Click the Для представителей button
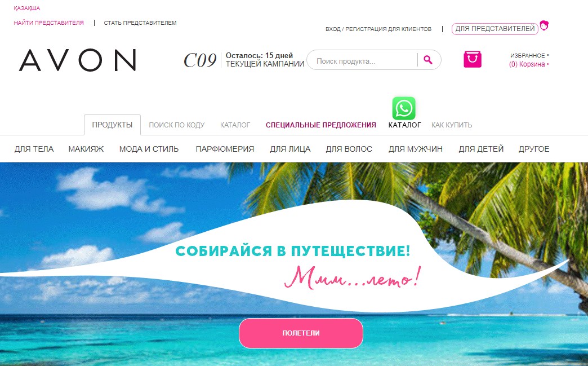Screen dimensions: 588x366 pyautogui.click(x=495, y=29)
